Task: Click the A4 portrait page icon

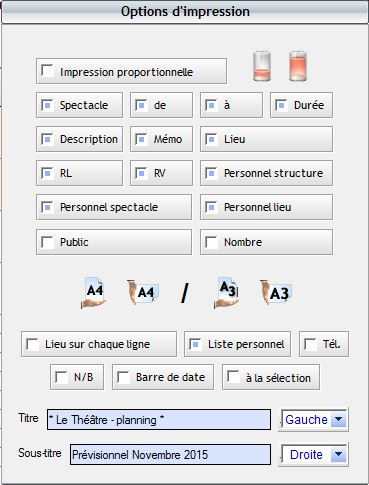Action: [x=94, y=293]
